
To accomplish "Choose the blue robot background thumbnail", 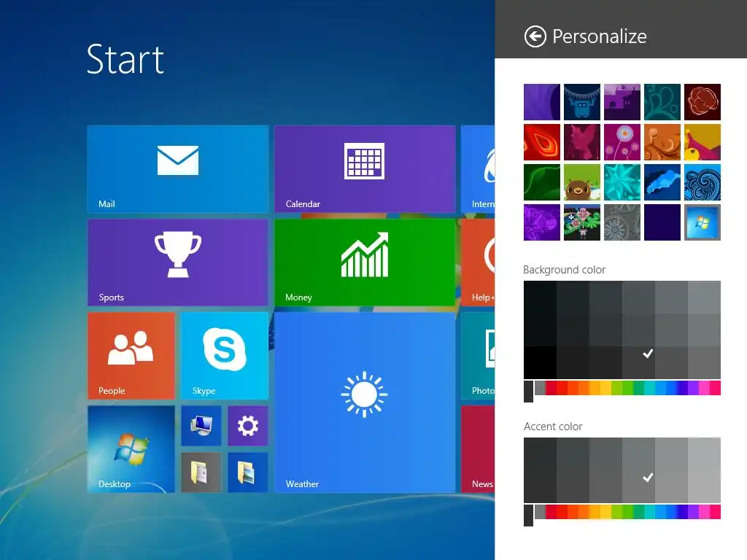I will [x=581, y=102].
